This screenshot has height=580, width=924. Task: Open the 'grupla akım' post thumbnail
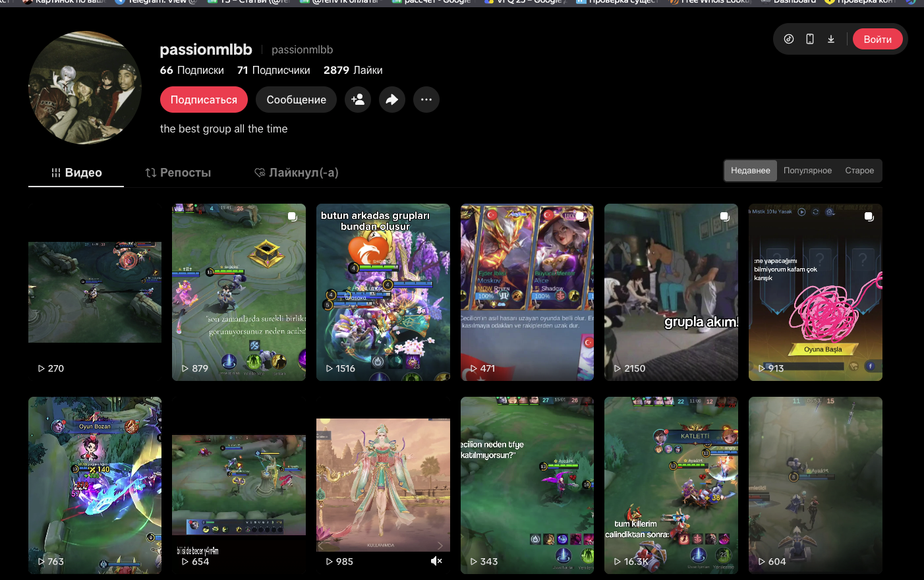(671, 292)
